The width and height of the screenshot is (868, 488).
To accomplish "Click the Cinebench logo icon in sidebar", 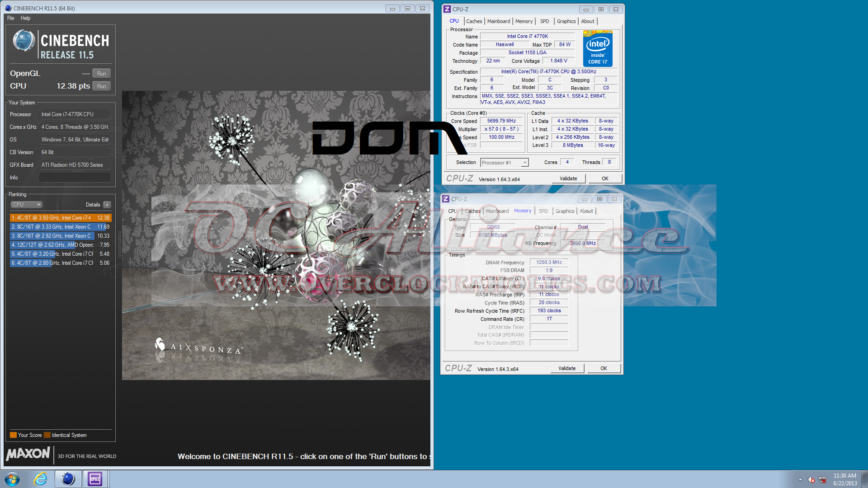I will (24, 41).
